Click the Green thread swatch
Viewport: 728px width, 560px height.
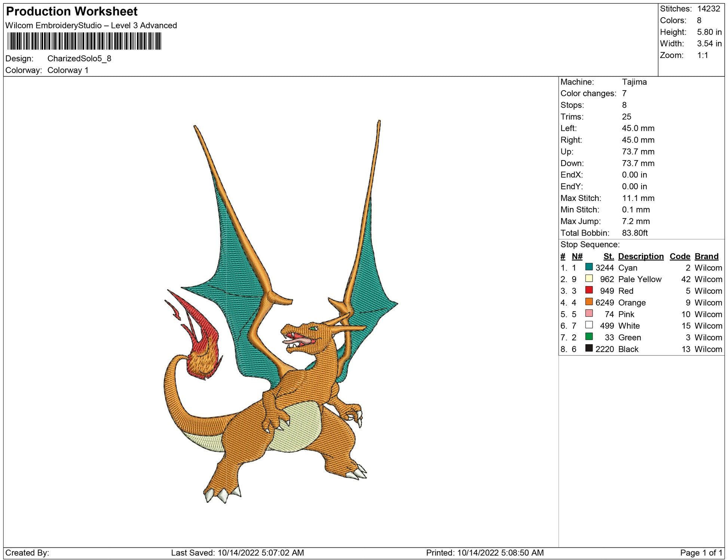tap(589, 337)
